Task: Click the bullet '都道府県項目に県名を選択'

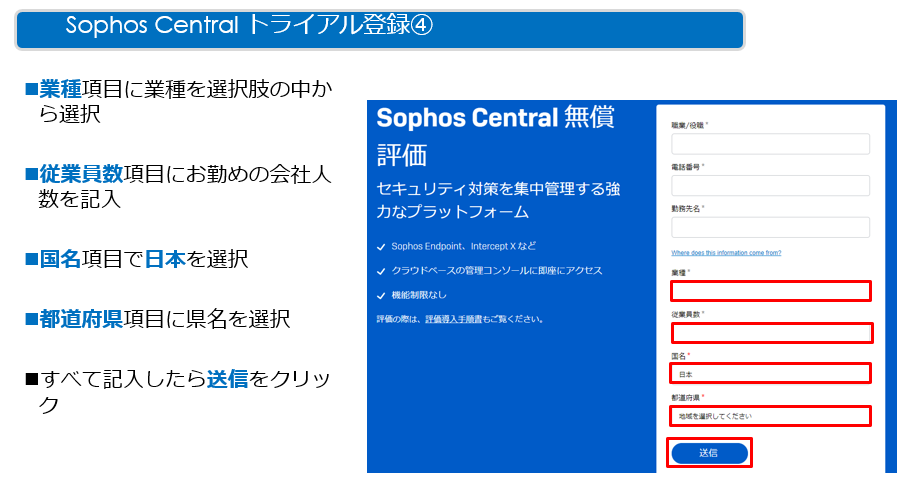Action: pos(158,319)
